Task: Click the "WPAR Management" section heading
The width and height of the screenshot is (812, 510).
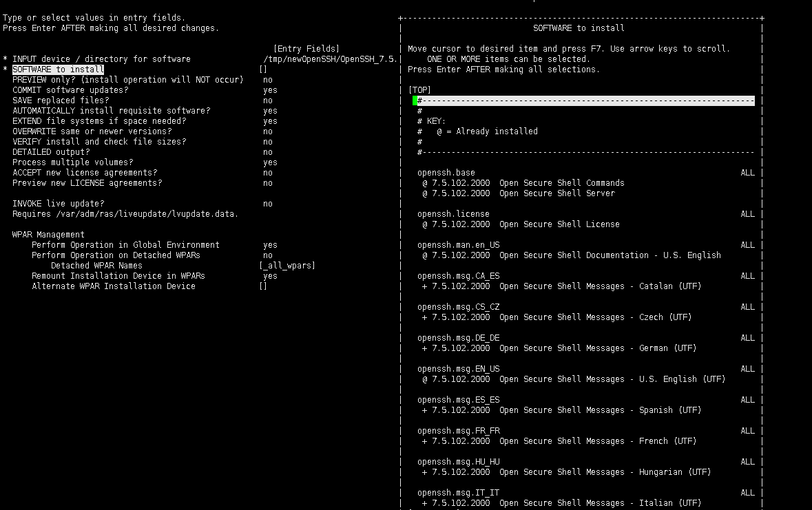Action: [x=48, y=235]
